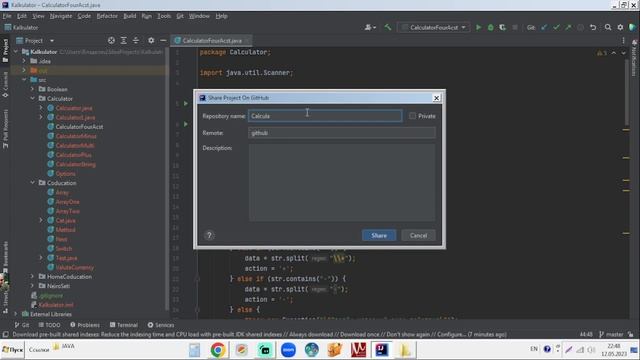Run with coverage icon in the toolbar
The height and width of the screenshot is (360, 640).
(x=502, y=27)
